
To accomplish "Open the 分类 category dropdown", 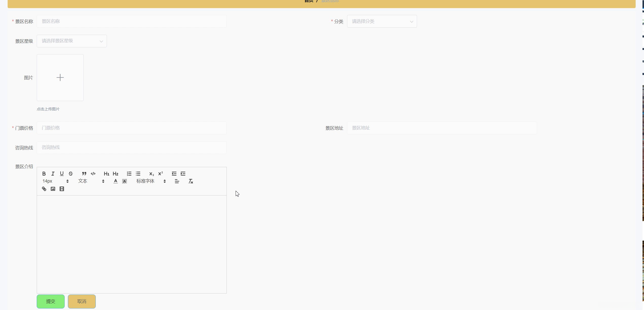I will pyautogui.click(x=382, y=22).
